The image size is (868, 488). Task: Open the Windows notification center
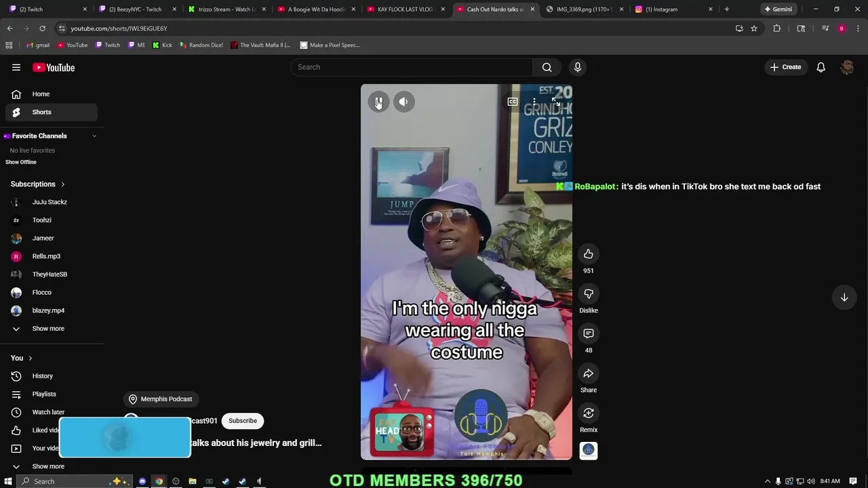[853, 481]
